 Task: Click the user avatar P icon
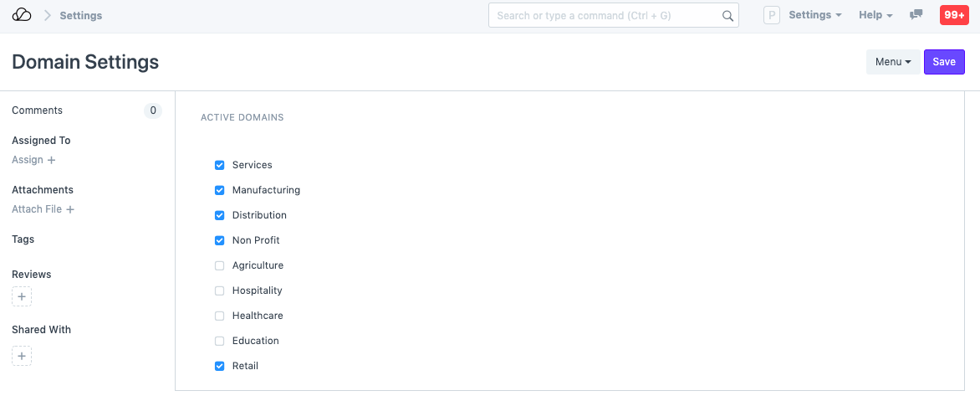tap(772, 15)
